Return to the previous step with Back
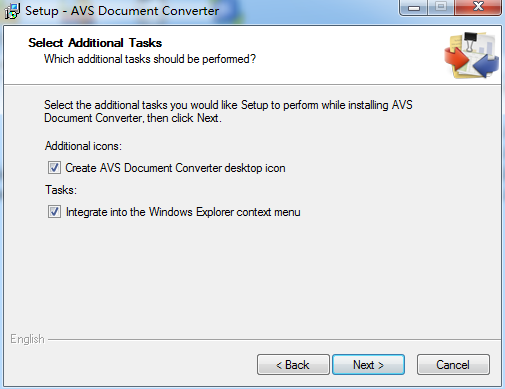The height and width of the screenshot is (389, 505). [293, 365]
